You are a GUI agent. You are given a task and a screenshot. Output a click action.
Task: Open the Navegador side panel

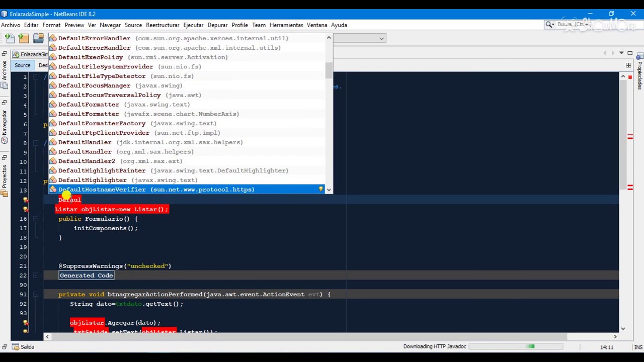point(5,124)
